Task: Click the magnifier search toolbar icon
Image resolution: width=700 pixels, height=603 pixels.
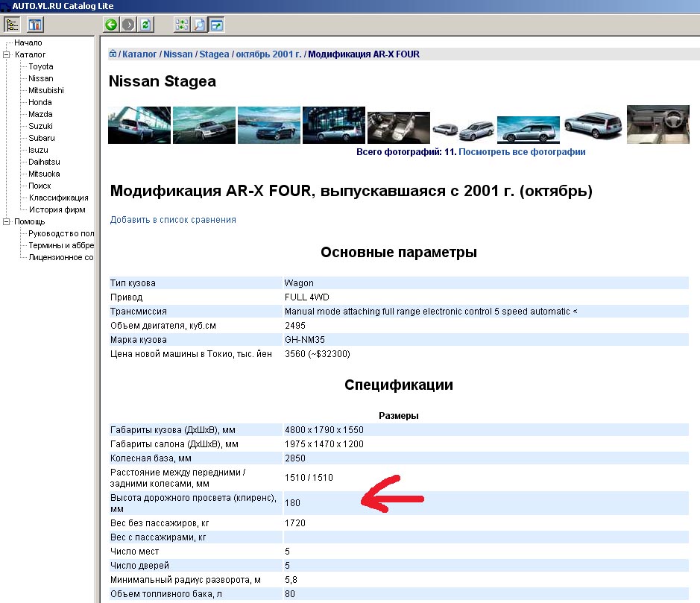Action: (x=199, y=25)
